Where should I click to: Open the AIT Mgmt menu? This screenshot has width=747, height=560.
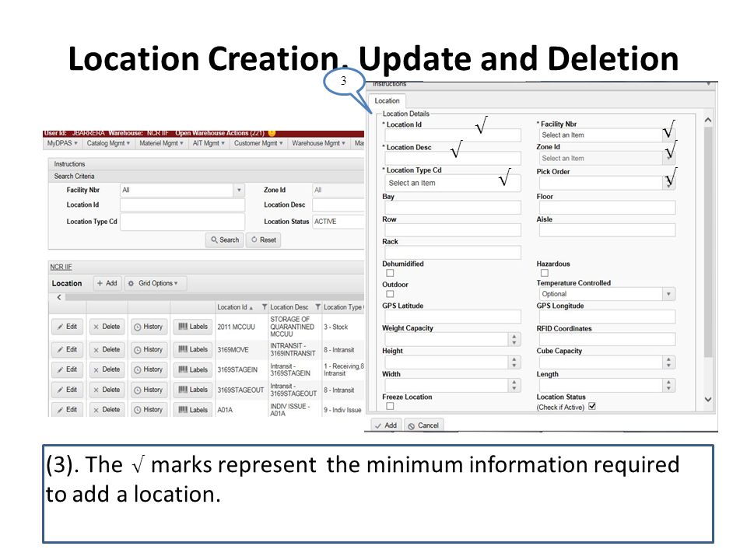tap(209, 143)
